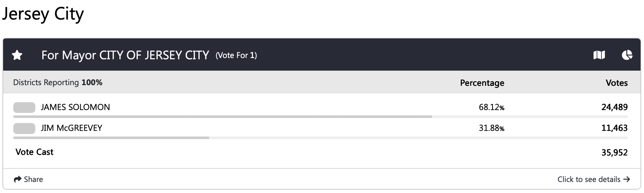Viewport: 644px width, 193px height.
Task: Open 'Click to see details' link
Action: pyautogui.click(x=588, y=179)
